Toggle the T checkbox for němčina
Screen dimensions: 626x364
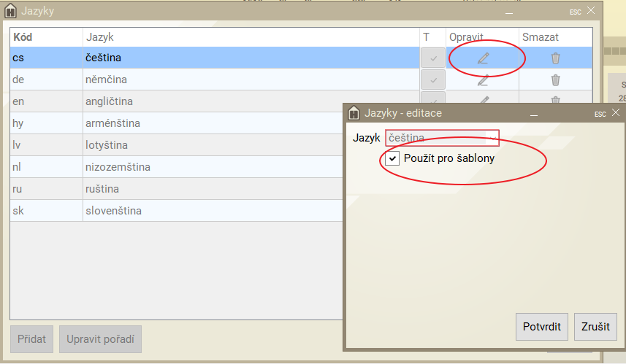(x=433, y=80)
